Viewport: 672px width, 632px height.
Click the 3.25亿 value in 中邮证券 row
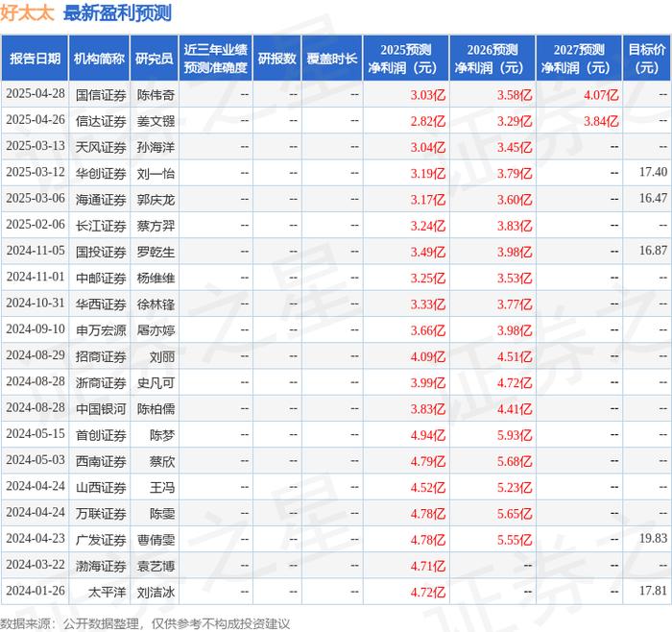tap(428, 278)
